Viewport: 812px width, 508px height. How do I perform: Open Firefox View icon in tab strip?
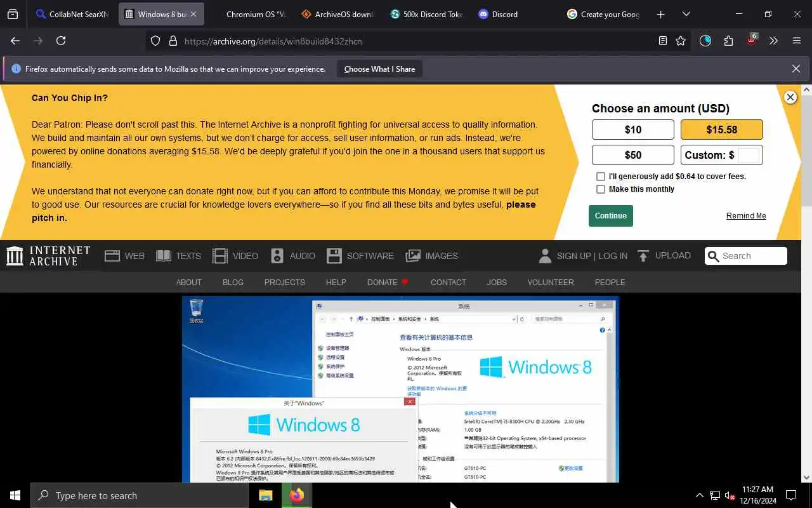point(13,14)
